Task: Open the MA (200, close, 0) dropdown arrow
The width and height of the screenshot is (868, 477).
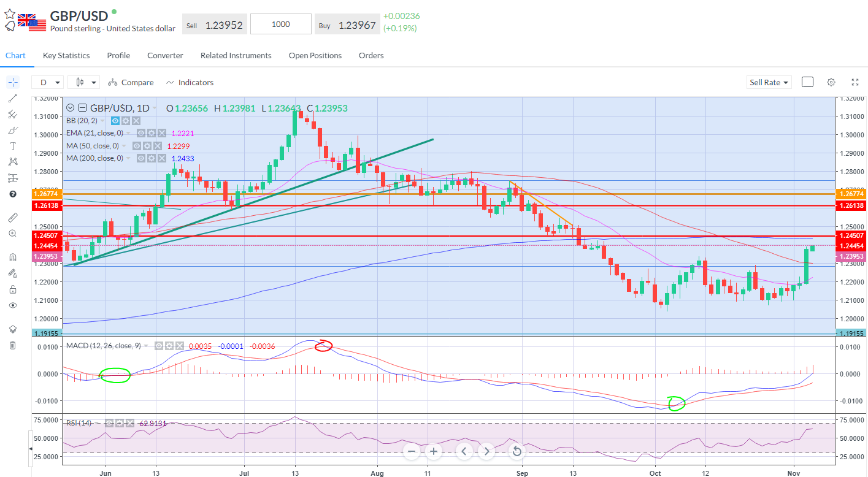Action: (x=128, y=158)
